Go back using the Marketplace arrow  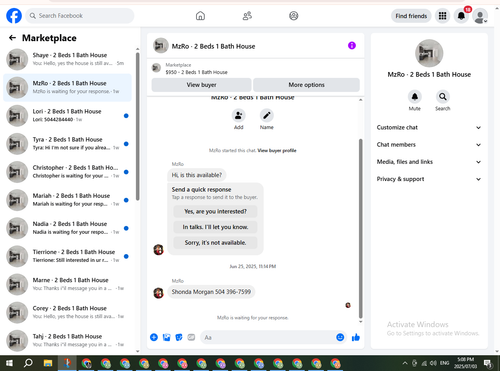click(12, 38)
